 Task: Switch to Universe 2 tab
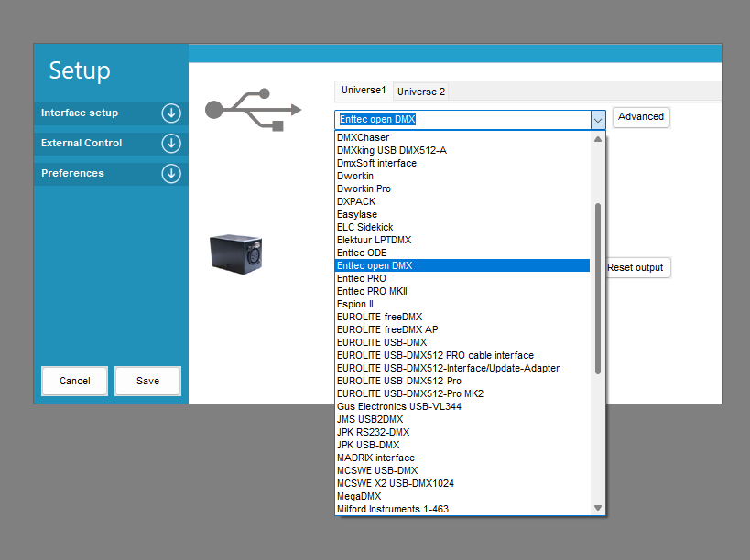point(421,92)
